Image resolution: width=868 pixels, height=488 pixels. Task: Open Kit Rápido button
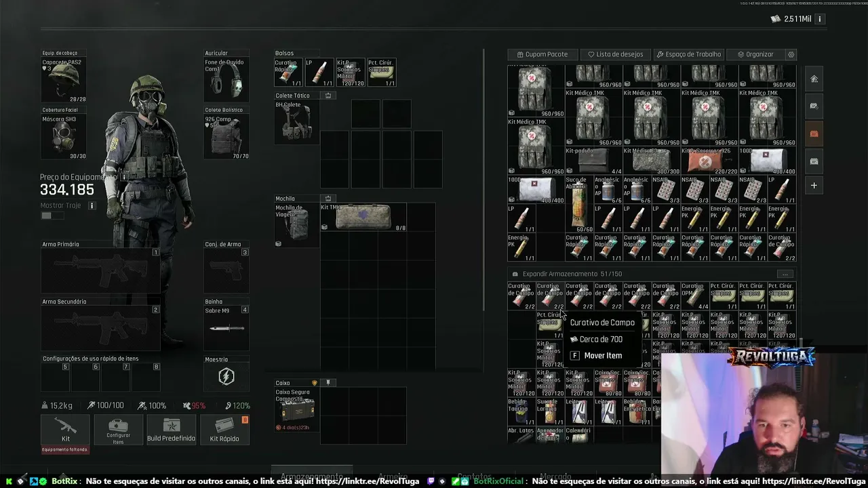pos(224,430)
